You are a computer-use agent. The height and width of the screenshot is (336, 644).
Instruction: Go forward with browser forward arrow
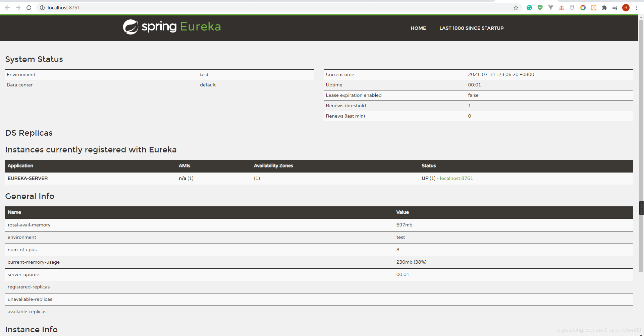point(18,8)
